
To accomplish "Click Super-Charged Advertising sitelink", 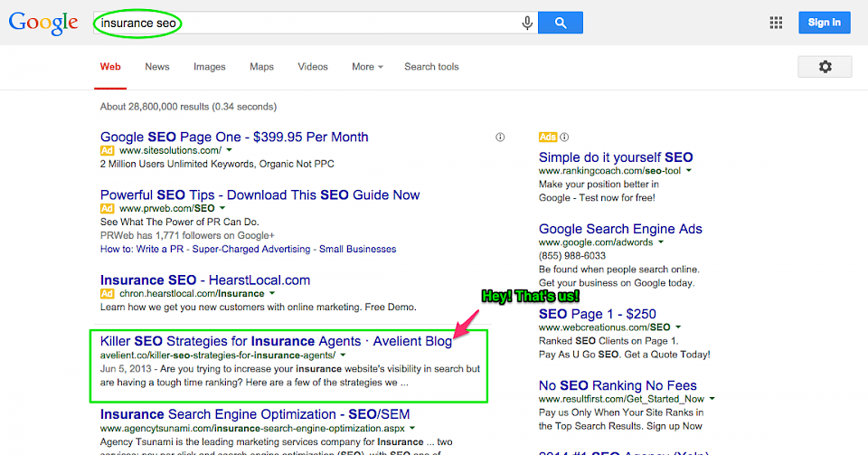I will 251,249.
